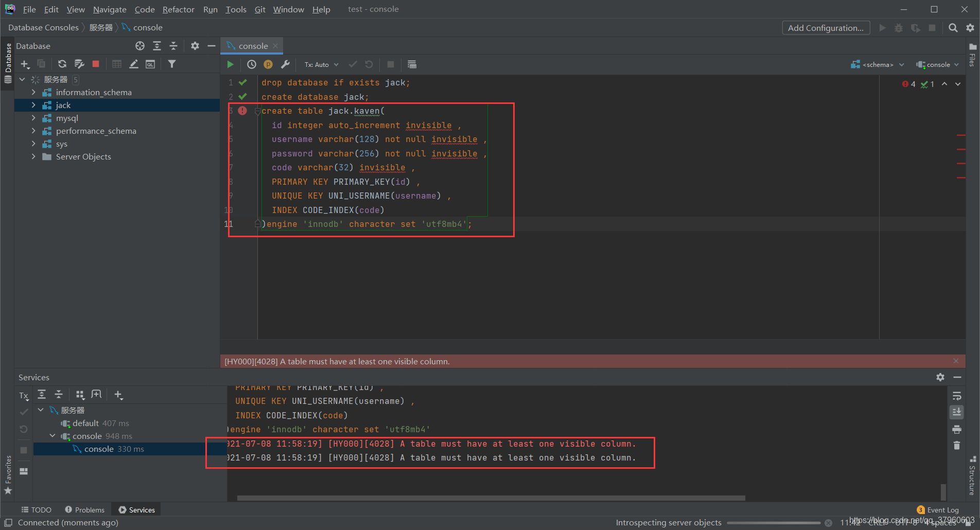Viewport: 980px width, 530px height.
Task: Collapse the 服务器 data source node
Action: [x=22, y=79]
